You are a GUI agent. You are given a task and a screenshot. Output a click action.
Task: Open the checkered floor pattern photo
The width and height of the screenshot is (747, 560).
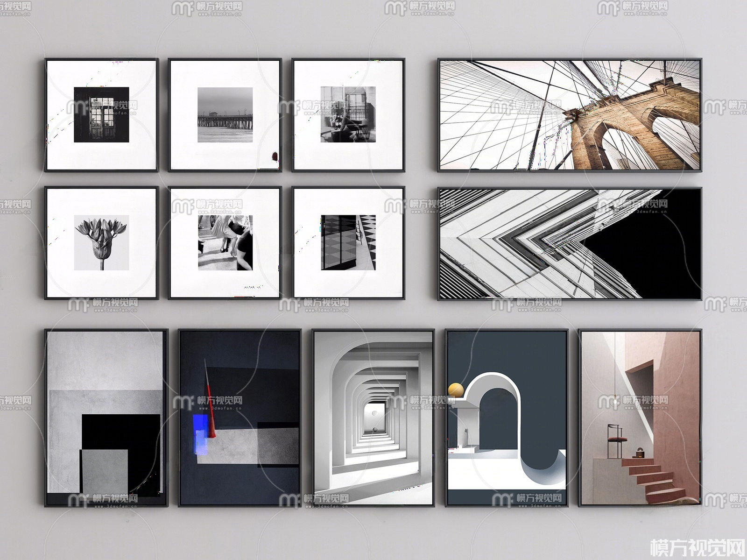[348, 243]
